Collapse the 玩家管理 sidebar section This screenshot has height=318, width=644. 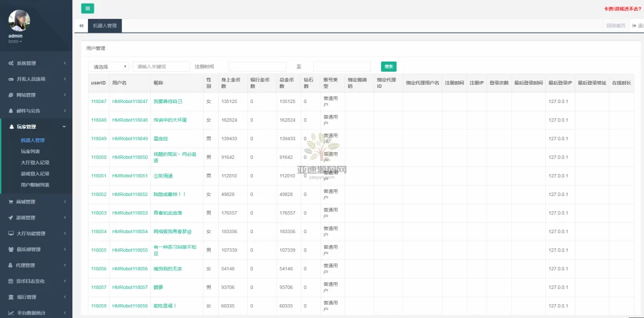(36, 127)
